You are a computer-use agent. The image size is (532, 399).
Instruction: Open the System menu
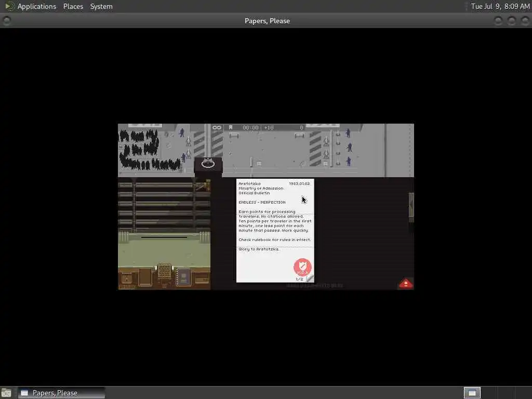[101, 6]
